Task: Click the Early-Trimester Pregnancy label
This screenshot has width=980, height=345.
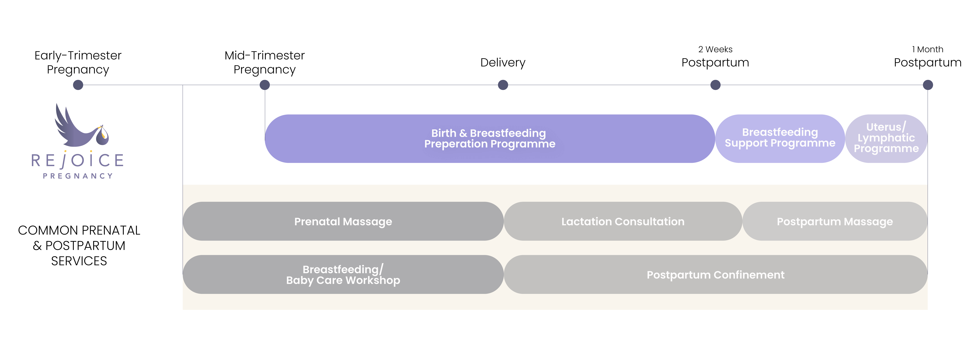Action: pyautogui.click(x=78, y=62)
